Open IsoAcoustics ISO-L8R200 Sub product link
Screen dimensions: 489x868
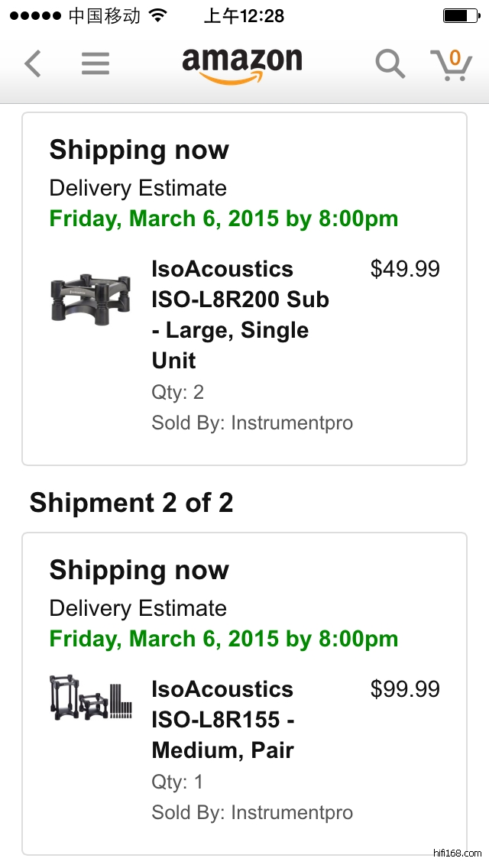click(x=241, y=314)
